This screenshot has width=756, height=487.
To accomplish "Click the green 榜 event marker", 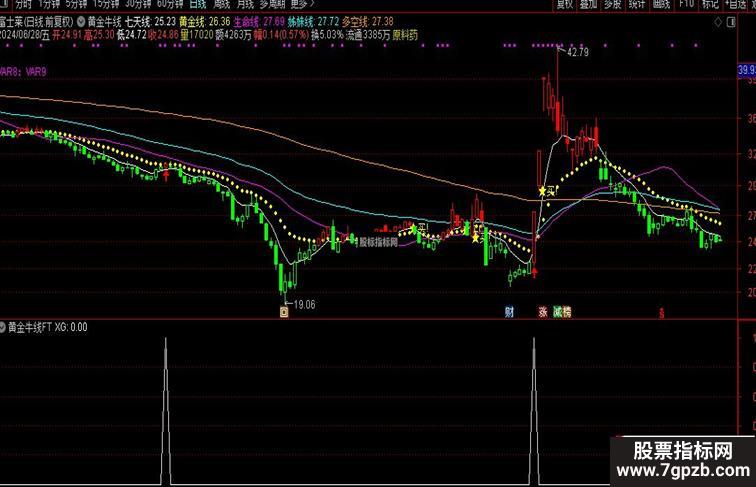I will coord(567,312).
